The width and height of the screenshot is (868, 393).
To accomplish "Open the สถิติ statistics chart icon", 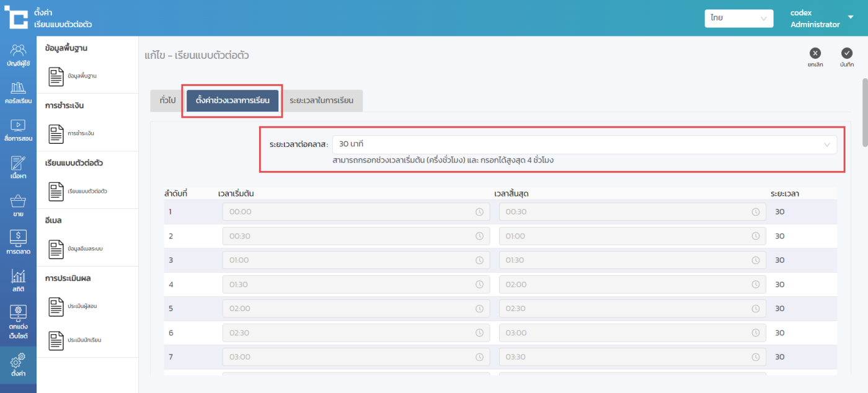I will point(18,280).
